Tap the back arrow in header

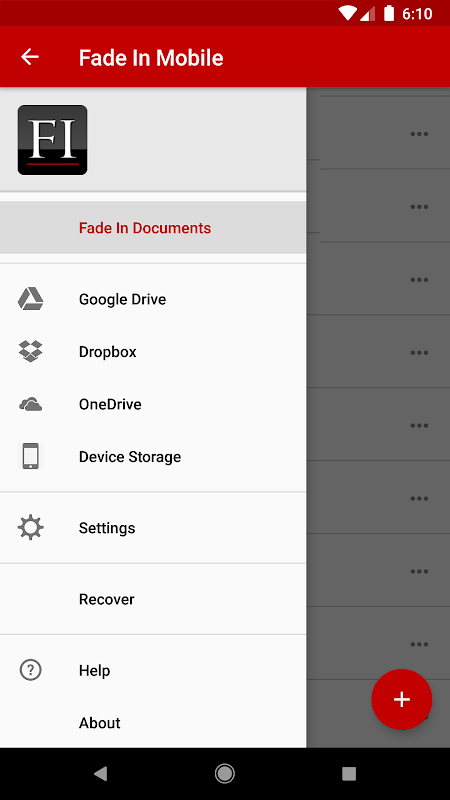30,57
